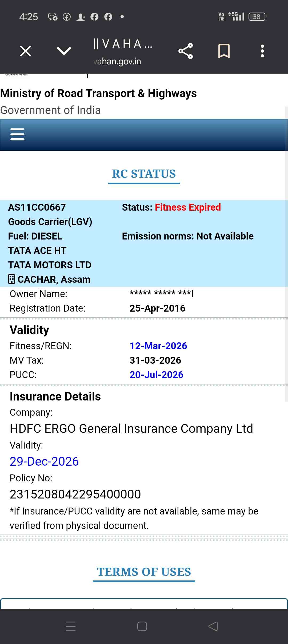Select the fitness date 12-Mar-2026
This screenshot has height=644, width=288.
158,346
